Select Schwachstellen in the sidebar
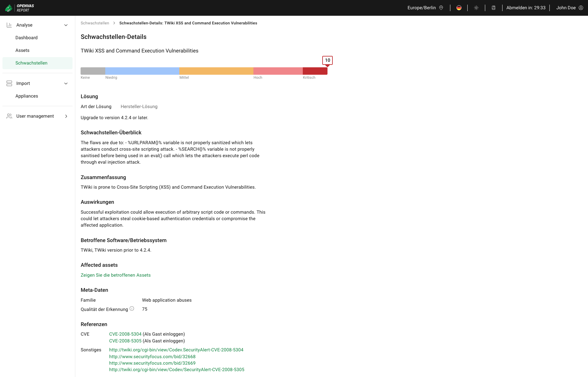 pyautogui.click(x=37, y=63)
